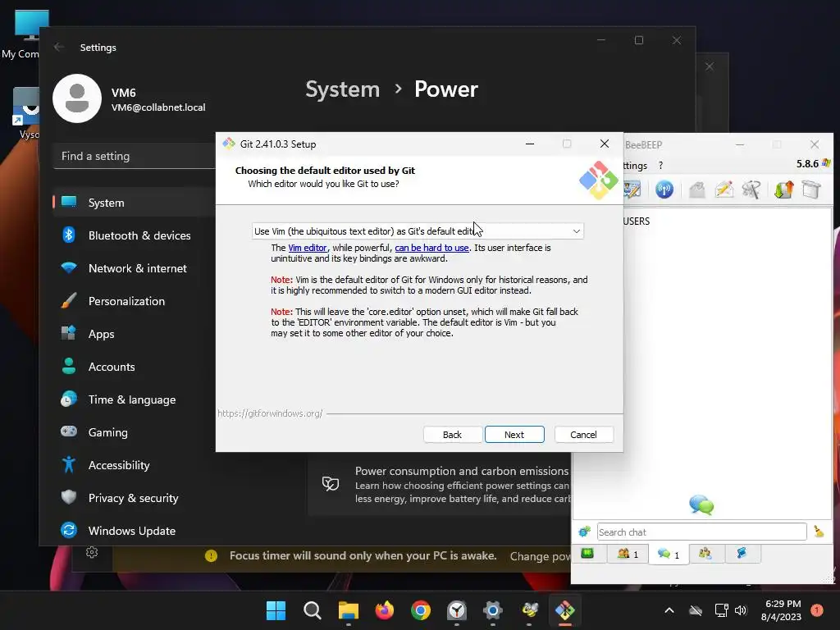The width and height of the screenshot is (840, 630).
Task: Click the taskbar Search magnifier
Action: (x=313, y=610)
